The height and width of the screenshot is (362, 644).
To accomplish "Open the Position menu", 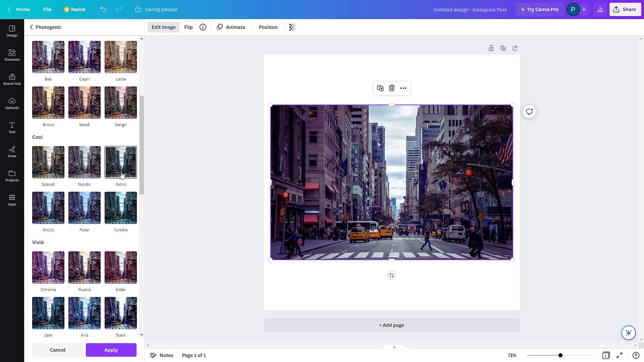I will click(x=268, y=27).
